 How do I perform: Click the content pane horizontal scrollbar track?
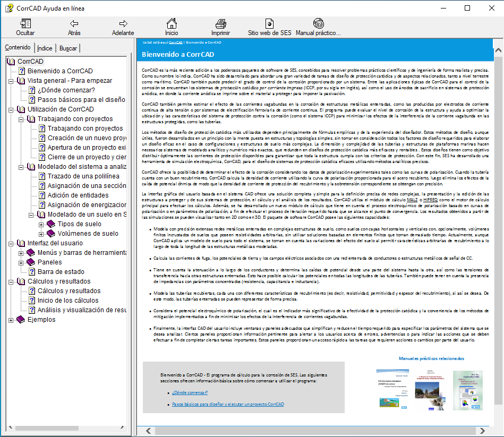click(315, 431)
